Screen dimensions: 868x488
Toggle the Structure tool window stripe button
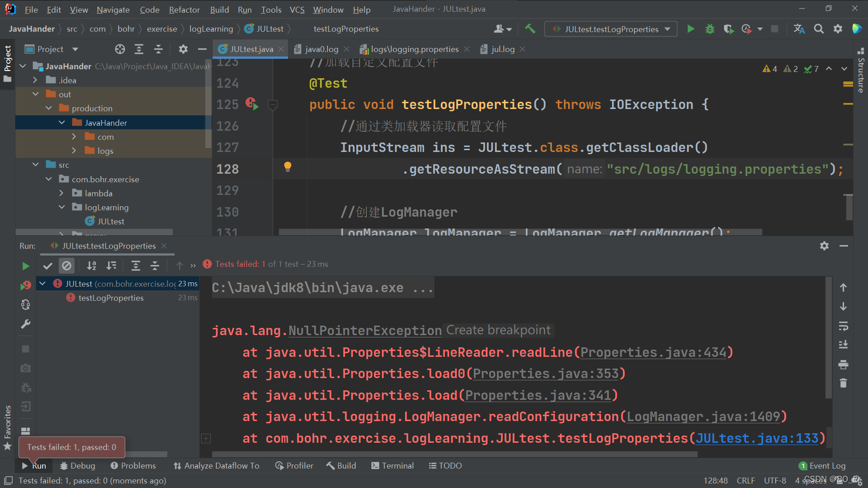pos(861,71)
